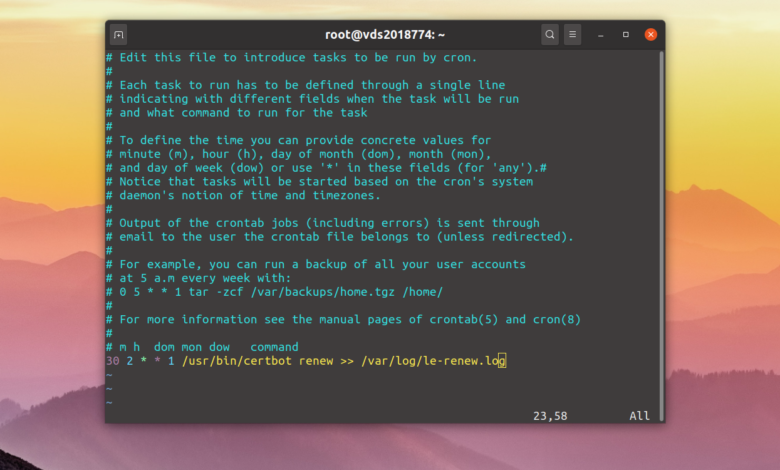Click the '23,58' cursor position indicator
The width and height of the screenshot is (780, 470).
(550, 416)
